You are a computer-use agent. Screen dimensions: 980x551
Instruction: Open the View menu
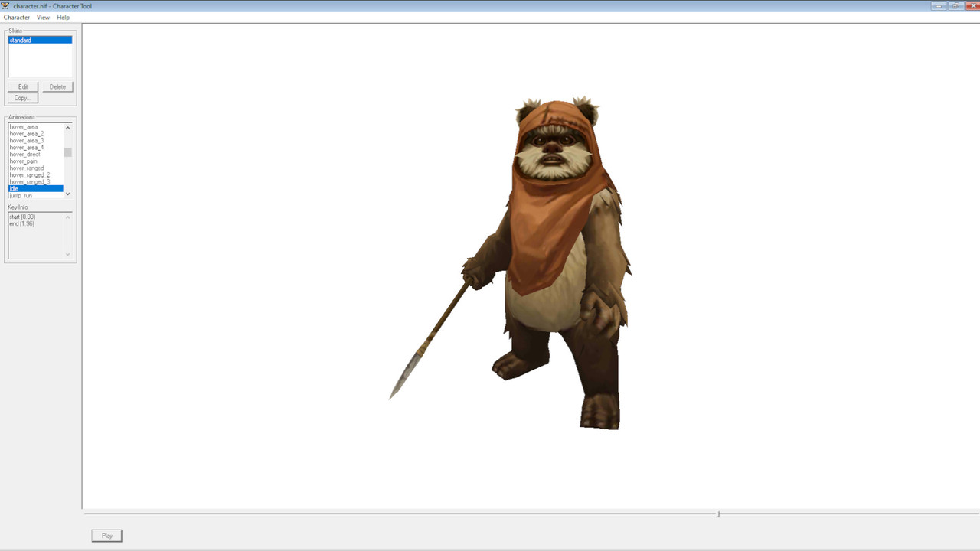[43, 18]
